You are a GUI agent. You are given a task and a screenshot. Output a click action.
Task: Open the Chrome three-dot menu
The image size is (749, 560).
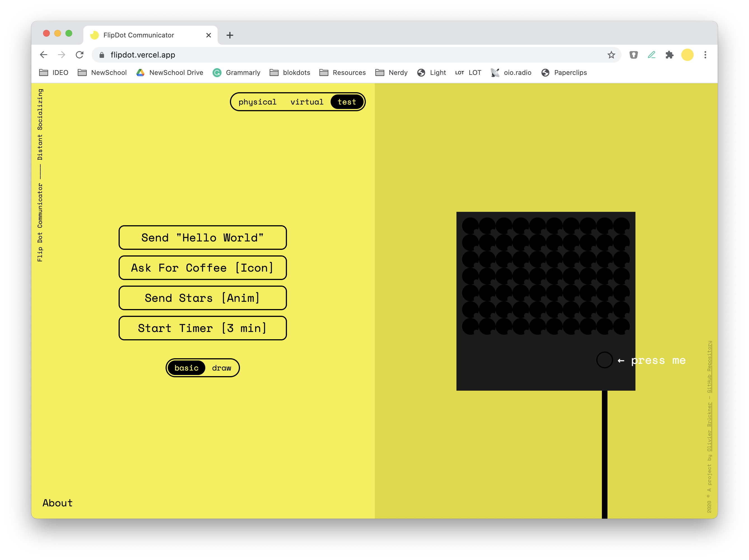(705, 55)
